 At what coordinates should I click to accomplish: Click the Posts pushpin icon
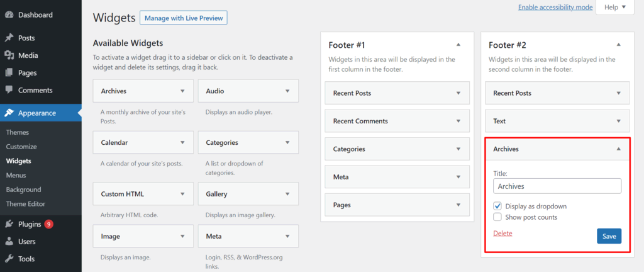click(x=9, y=38)
